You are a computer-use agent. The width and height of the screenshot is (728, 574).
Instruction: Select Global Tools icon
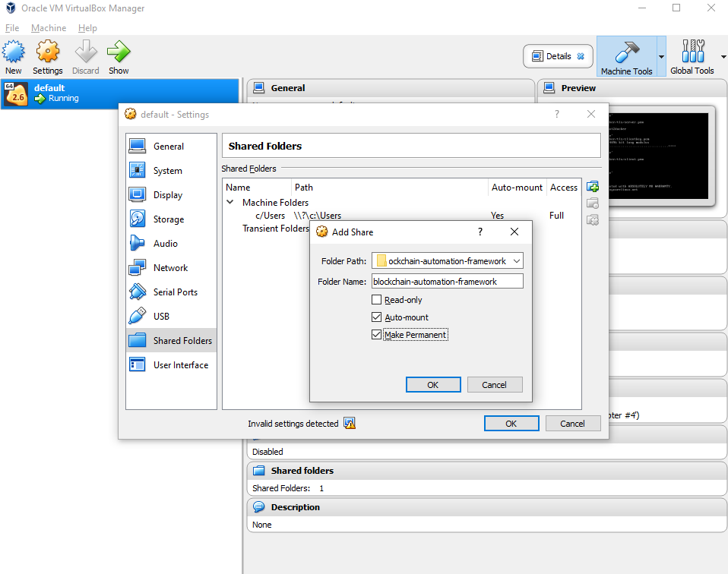(692, 52)
